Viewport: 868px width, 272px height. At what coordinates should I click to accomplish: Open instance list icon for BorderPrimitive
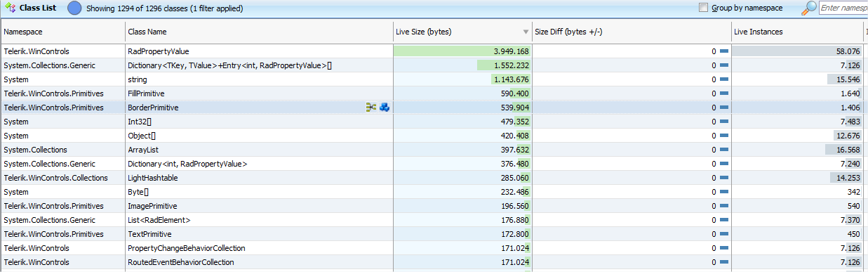(385, 108)
